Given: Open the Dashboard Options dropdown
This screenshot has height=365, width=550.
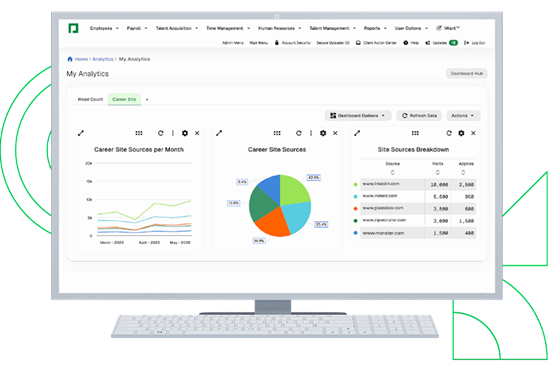Looking at the screenshot, I should [x=358, y=115].
